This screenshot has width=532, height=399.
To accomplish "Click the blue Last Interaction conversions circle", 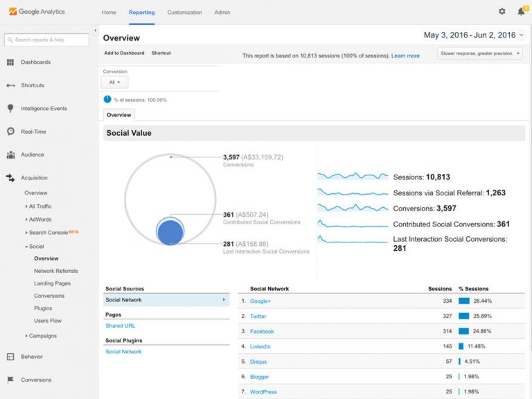I will (170, 233).
